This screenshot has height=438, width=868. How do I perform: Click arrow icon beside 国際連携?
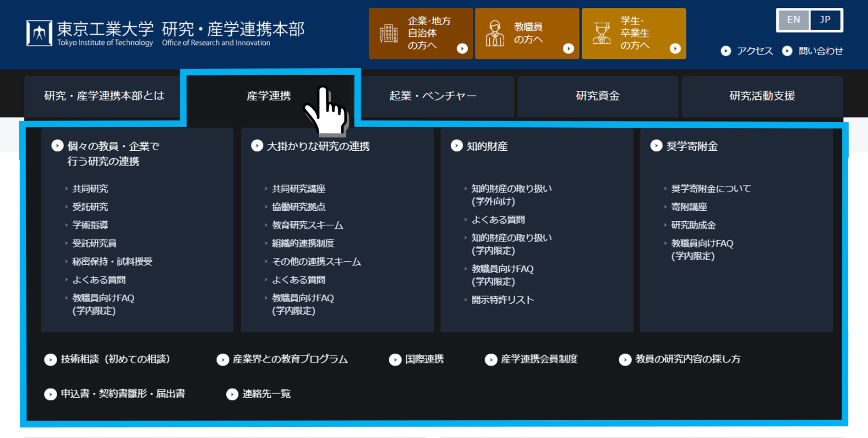click(395, 360)
